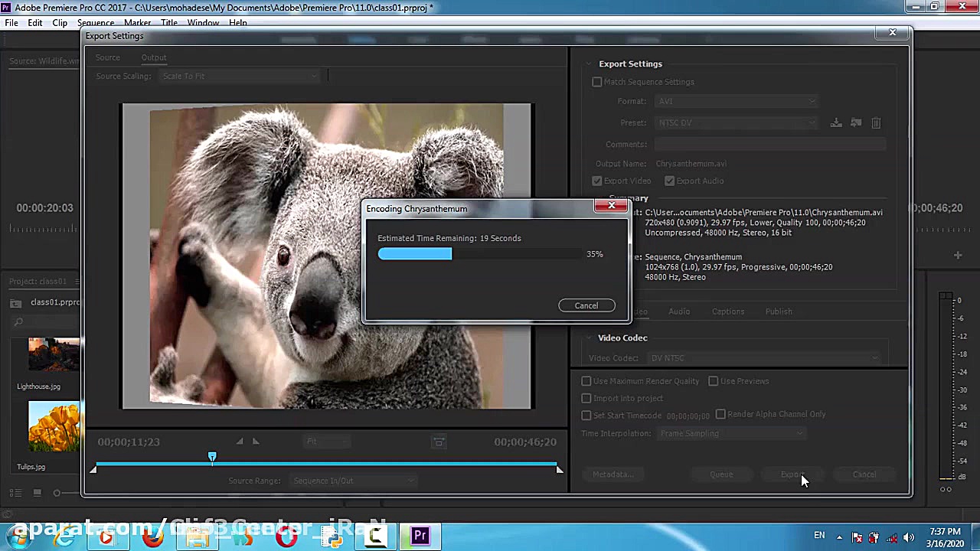Image resolution: width=980 pixels, height=551 pixels.
Task: Click the Premiere Pro taskbar icon
Action: point(420,536)
